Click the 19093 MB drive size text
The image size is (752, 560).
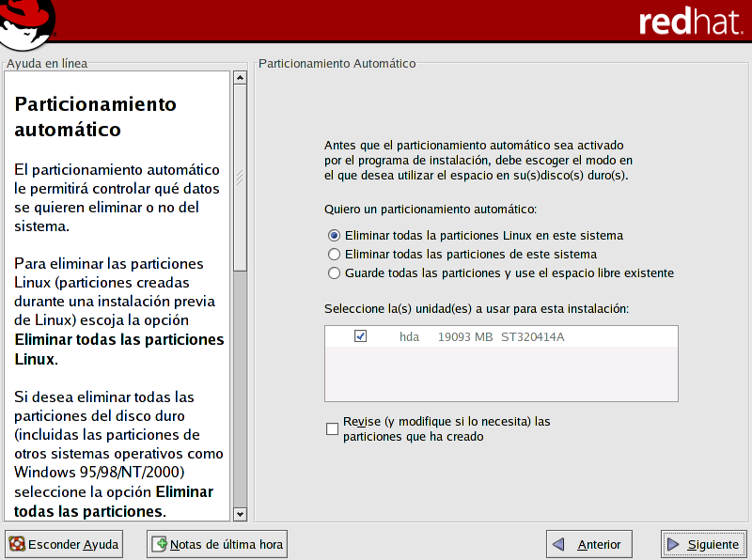click(x=465, y=336)
